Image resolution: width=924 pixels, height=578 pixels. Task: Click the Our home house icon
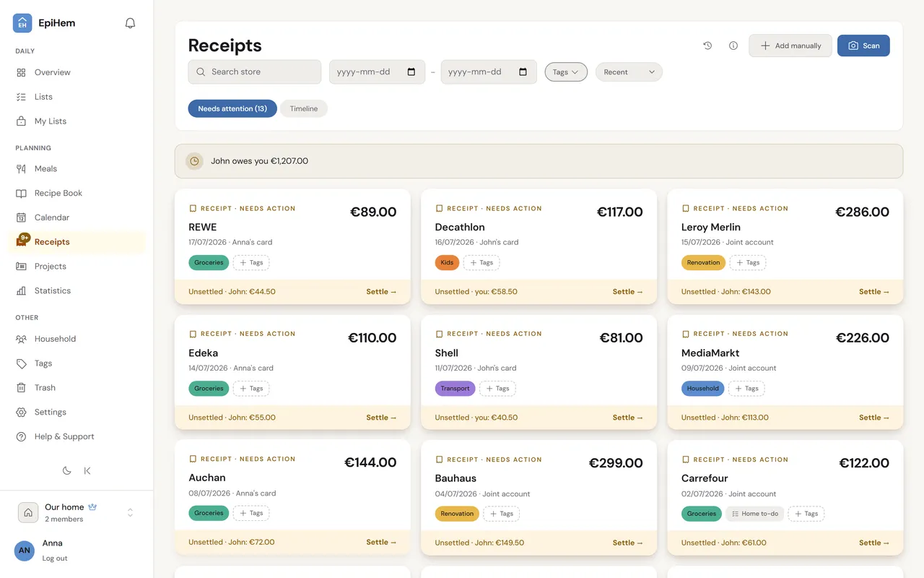[28, 512]
